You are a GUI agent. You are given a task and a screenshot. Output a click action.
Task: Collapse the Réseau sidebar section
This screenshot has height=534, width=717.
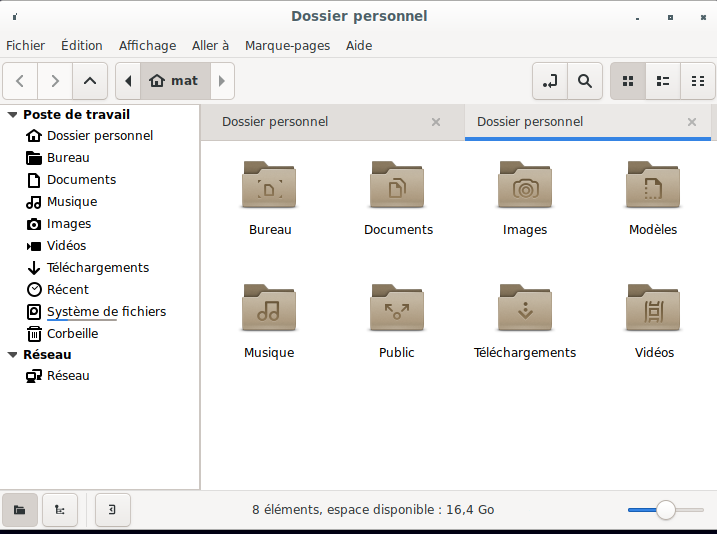coord(12,355)
